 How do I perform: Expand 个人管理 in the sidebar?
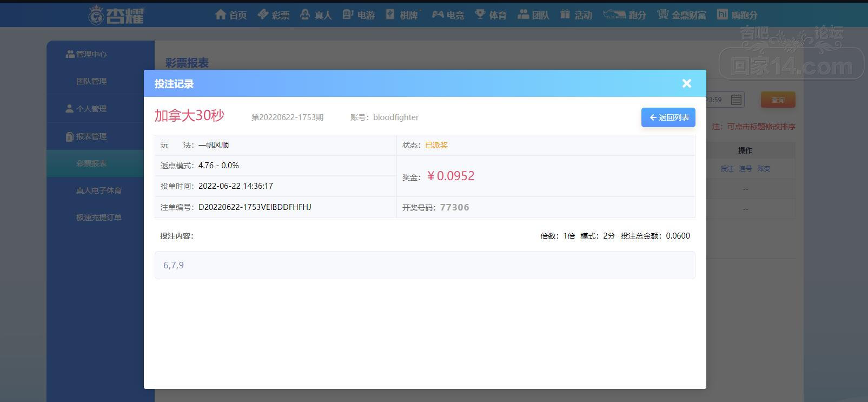pos(86,109)
